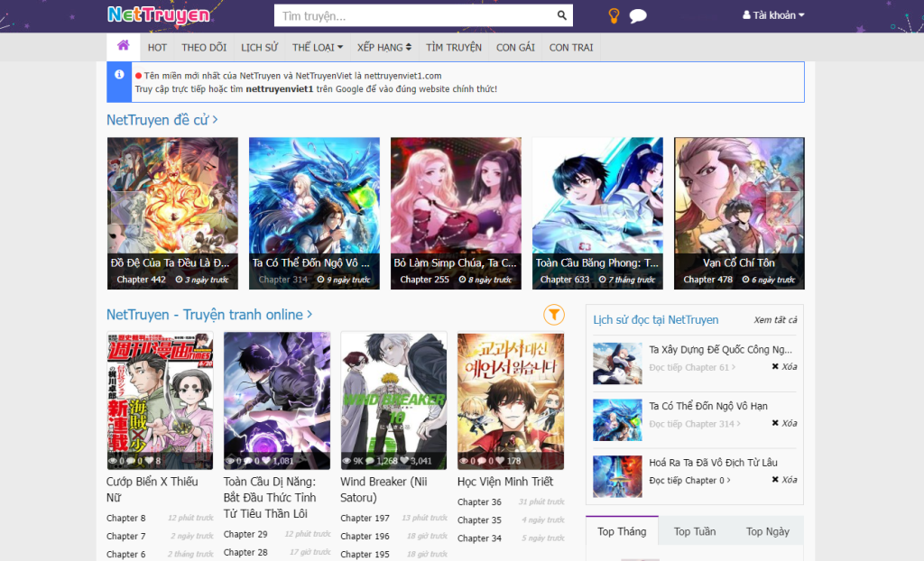Screen dimensions: 924x561
Task: Remove Ta Xây Dựng Đế Quốc from history
Action: point(784,367)
